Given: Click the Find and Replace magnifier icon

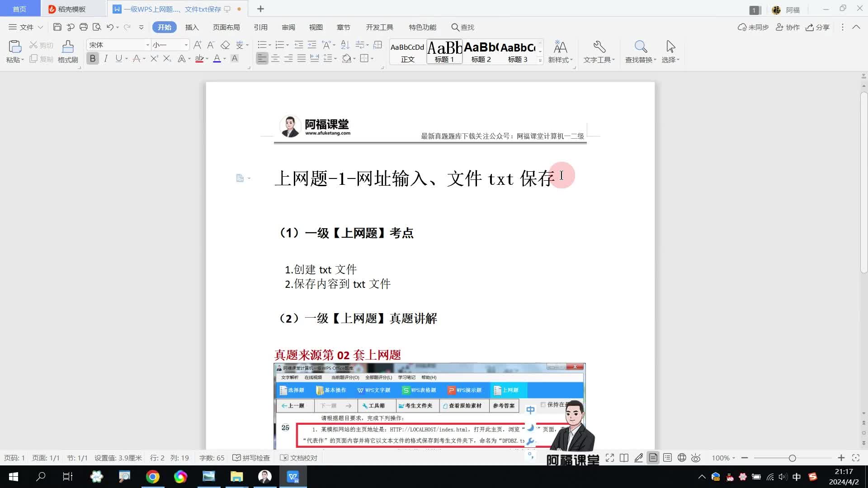Looking at the screenshot, I should (640, 47).
